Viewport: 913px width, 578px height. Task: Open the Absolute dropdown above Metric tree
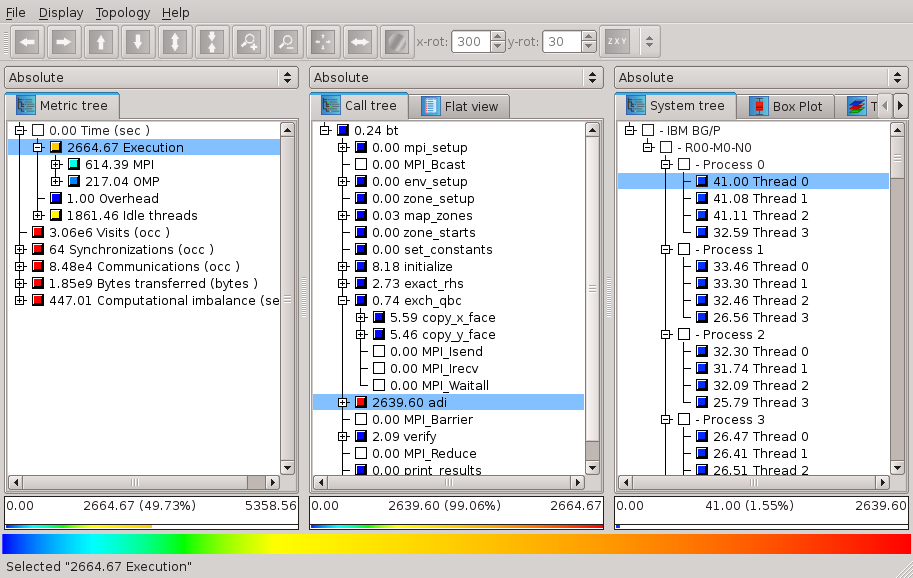pos(151,78)
